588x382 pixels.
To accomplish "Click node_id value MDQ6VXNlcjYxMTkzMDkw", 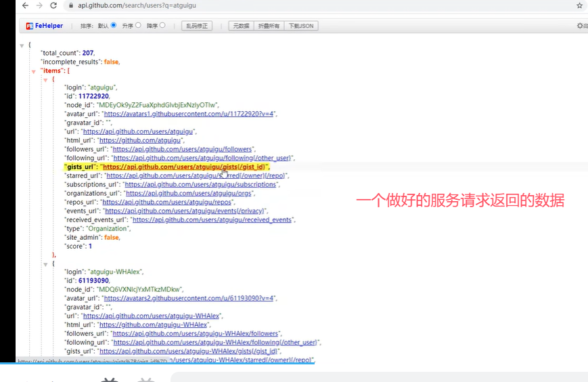I will click(x=139, y=289).
